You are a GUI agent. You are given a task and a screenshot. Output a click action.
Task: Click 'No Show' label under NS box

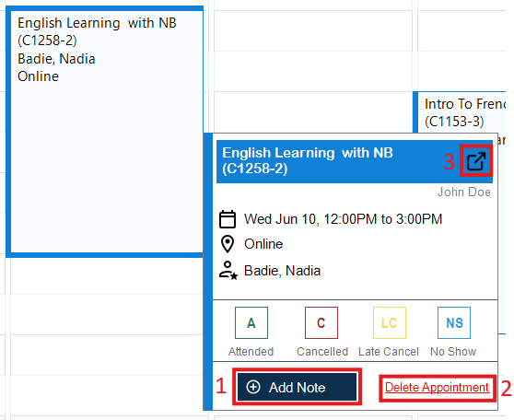[453, 352]
